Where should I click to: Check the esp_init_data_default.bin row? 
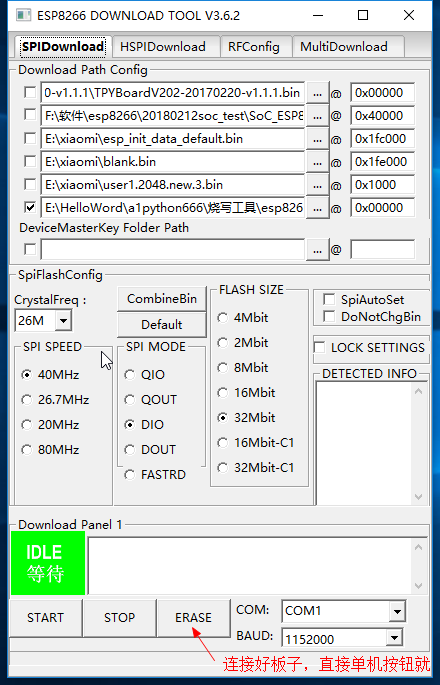30,138
